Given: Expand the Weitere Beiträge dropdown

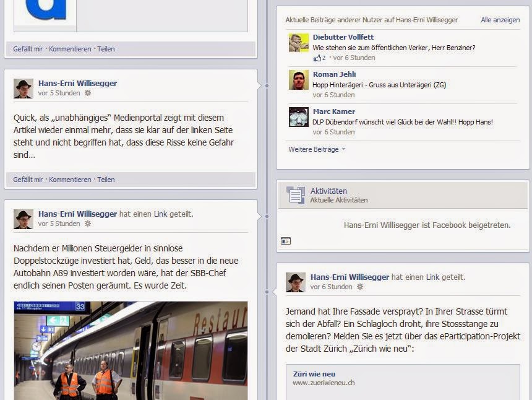Looking at the screenshot, I should (317, 149).
